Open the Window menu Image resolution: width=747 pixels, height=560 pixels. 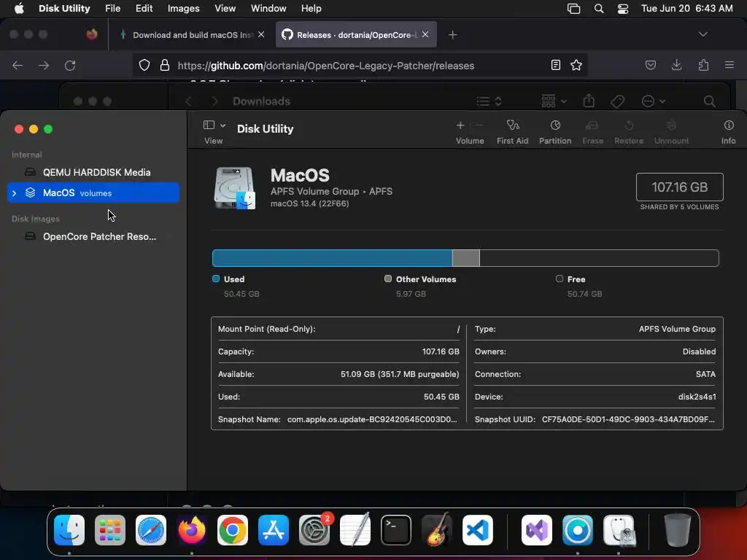click(x=268, y=8)
